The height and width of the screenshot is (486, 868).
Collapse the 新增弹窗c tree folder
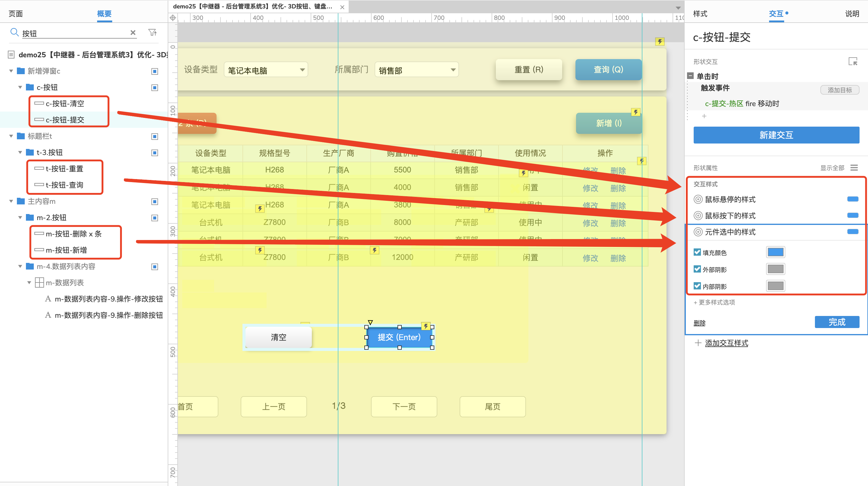[x=11, y=71]
